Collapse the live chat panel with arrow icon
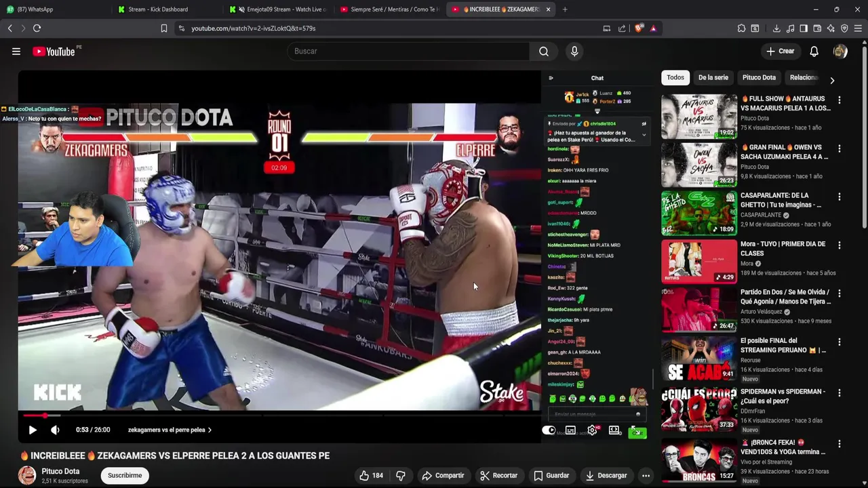868x488 pixels. 551,78
